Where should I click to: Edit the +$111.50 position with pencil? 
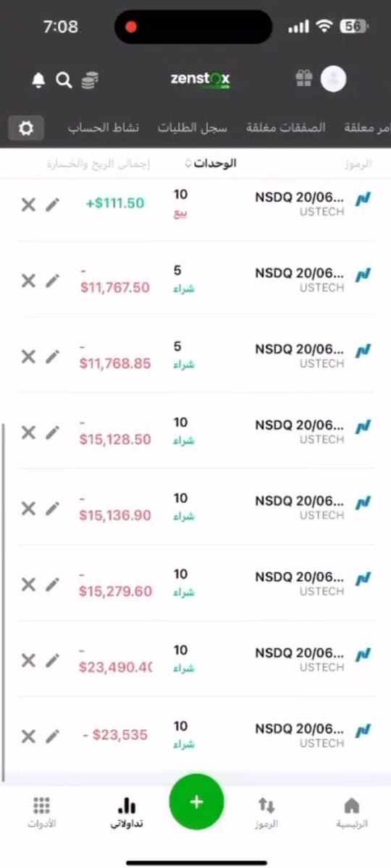[52, 205]
